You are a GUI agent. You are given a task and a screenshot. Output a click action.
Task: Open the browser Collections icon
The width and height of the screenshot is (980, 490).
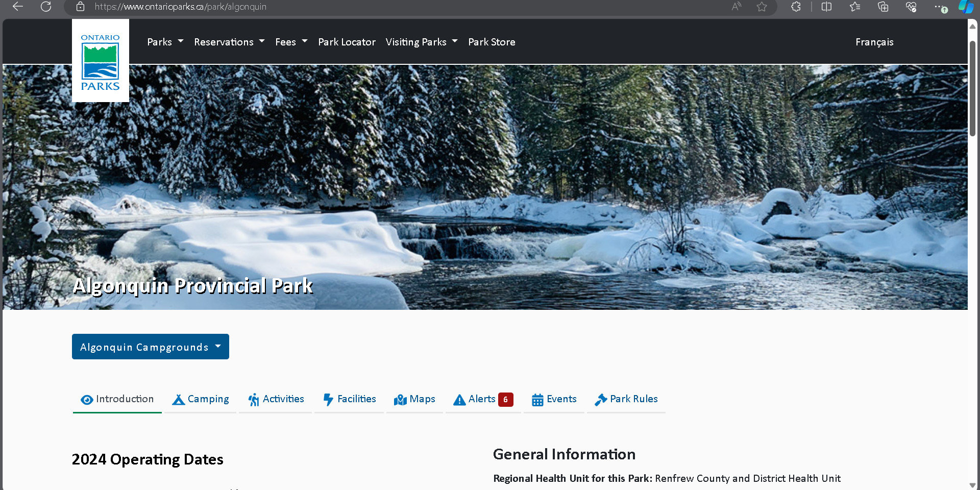tap(883, 7)
